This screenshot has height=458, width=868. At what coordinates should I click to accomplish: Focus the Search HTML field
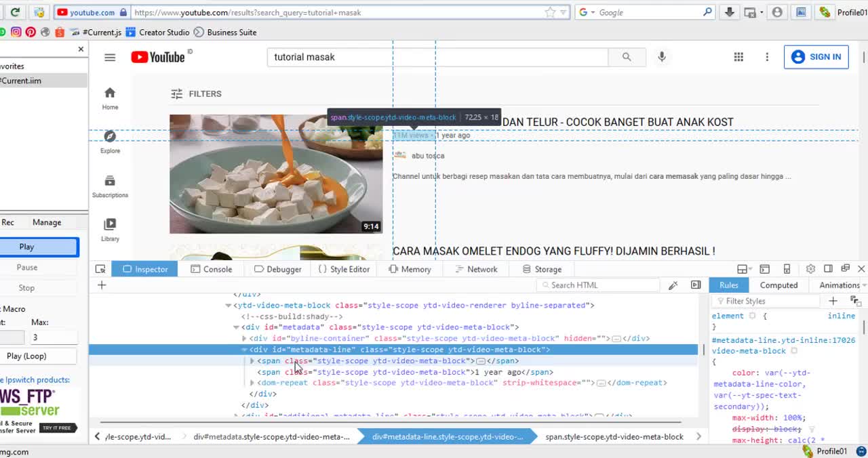point(597,285)
